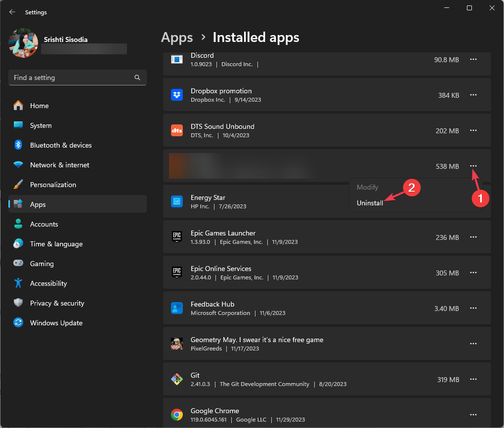Click the Energy Star app name
504x428 pixels.
pos(208,197)
